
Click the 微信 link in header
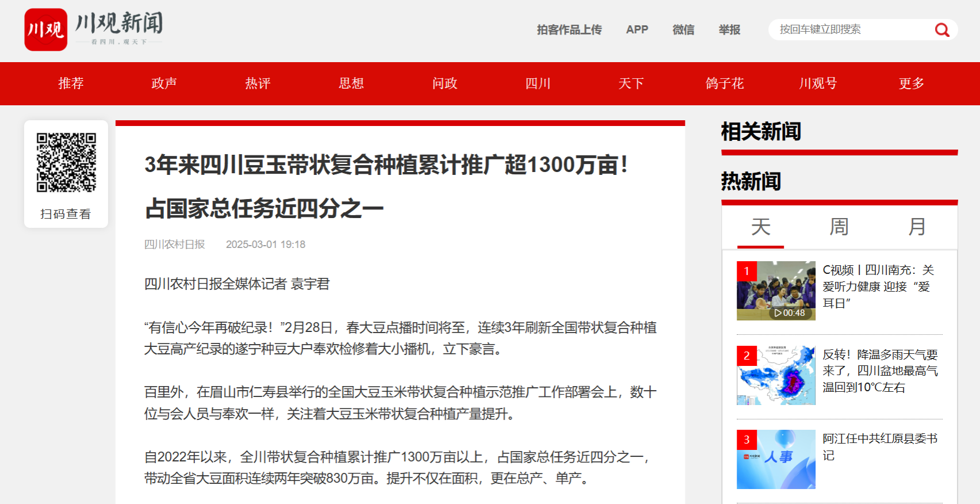point(683,29)
